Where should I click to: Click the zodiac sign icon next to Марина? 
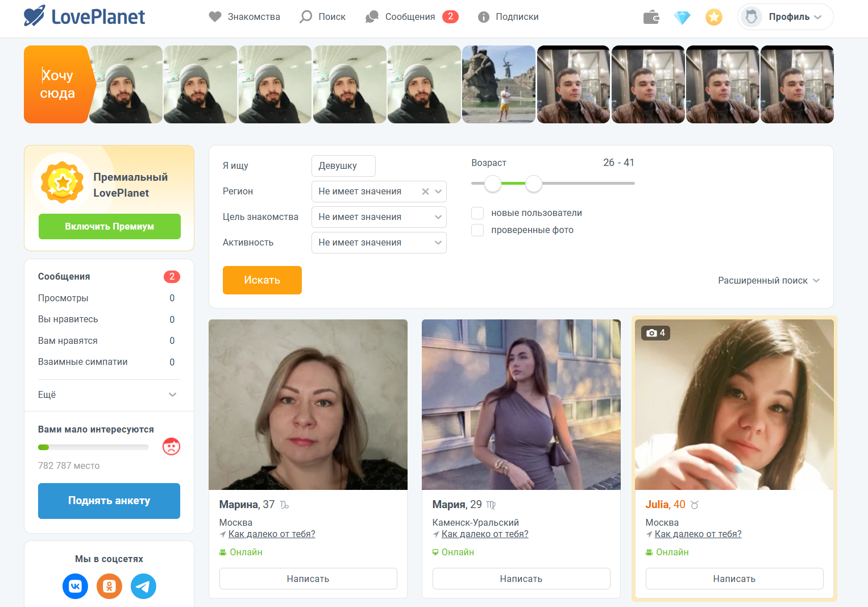tap(285, 505)
